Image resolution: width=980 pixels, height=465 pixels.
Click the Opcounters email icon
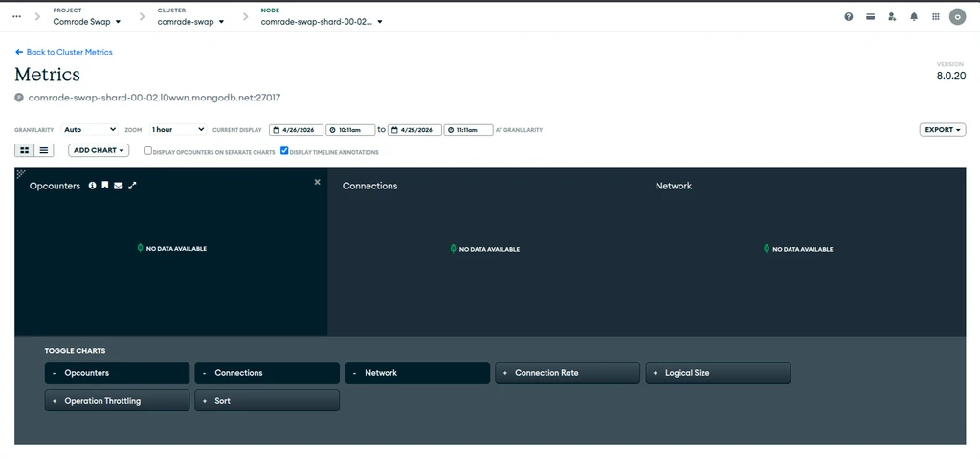tap(118, 185)
